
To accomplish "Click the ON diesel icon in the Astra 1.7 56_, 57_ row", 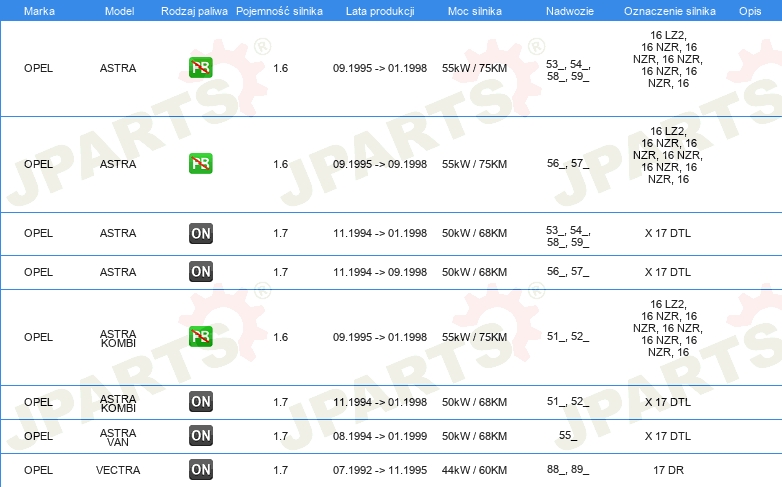I will point(200,271).
